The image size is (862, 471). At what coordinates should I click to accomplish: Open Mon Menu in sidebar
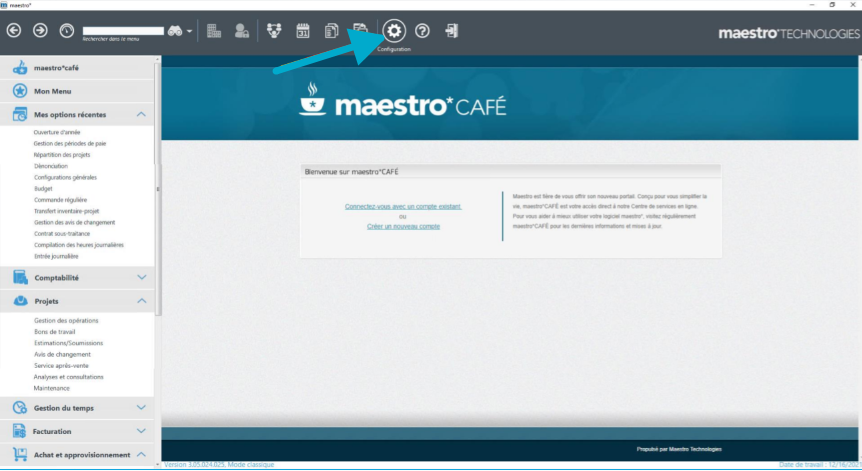50,91
